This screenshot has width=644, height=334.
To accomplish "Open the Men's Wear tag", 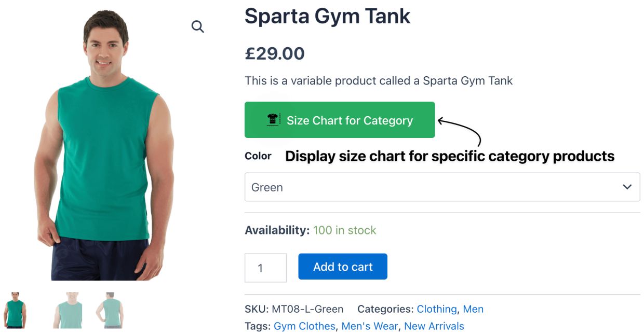I will click(x=370, y=326).
